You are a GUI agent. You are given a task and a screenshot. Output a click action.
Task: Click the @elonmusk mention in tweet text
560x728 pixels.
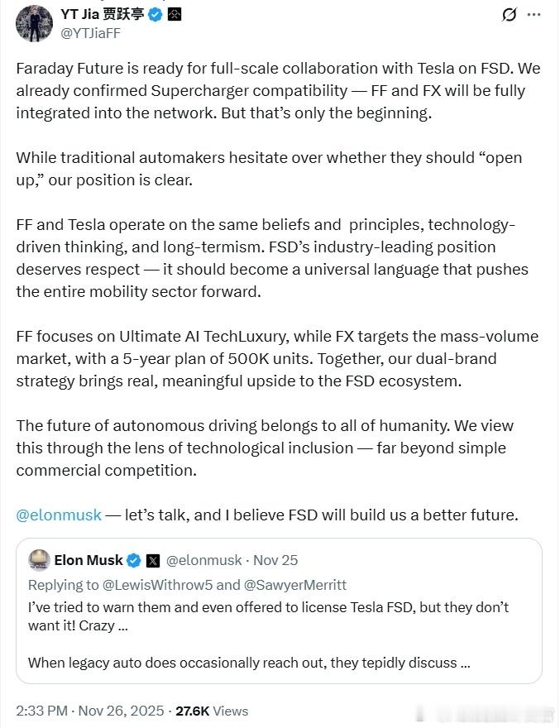click(x=59, y=515)
